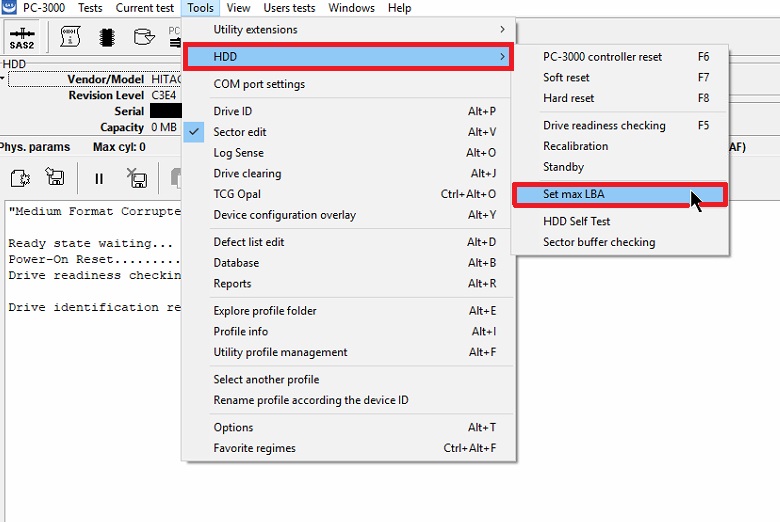780x522 pixels.
Task: Select Recalibration
Action: click(x=620, y=146)
